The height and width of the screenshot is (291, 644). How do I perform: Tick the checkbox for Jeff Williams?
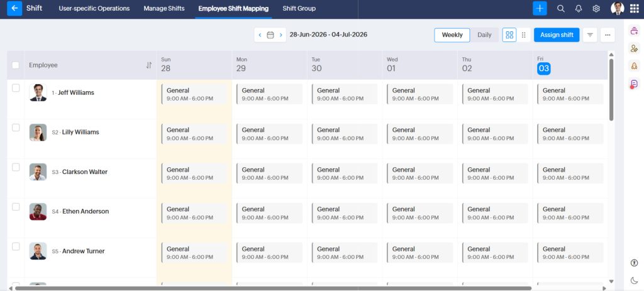tap(16, 88)
